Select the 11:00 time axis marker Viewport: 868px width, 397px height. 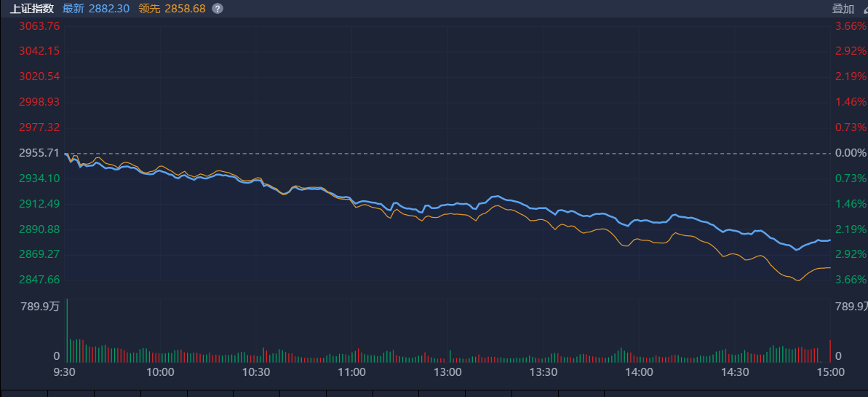pos(351,372)
